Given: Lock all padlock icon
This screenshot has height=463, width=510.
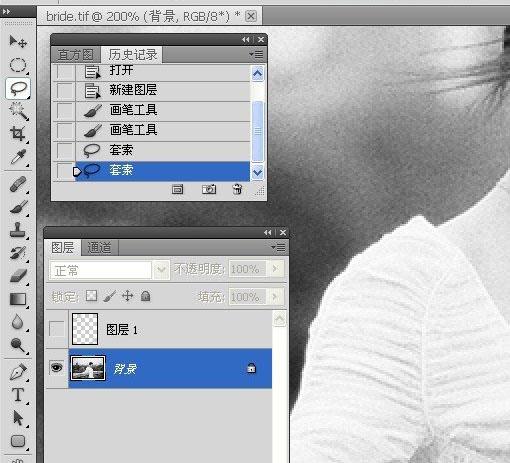Looking at the screenshot, I should (145, 296).
